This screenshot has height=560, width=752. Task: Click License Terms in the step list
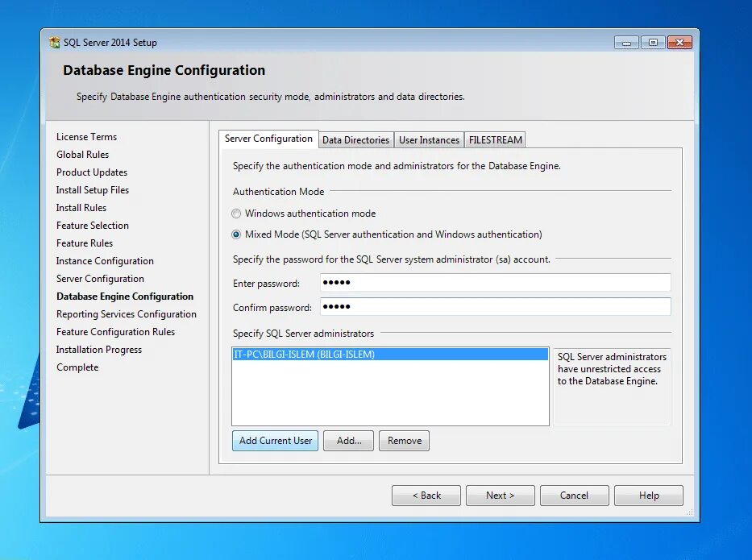87,137
